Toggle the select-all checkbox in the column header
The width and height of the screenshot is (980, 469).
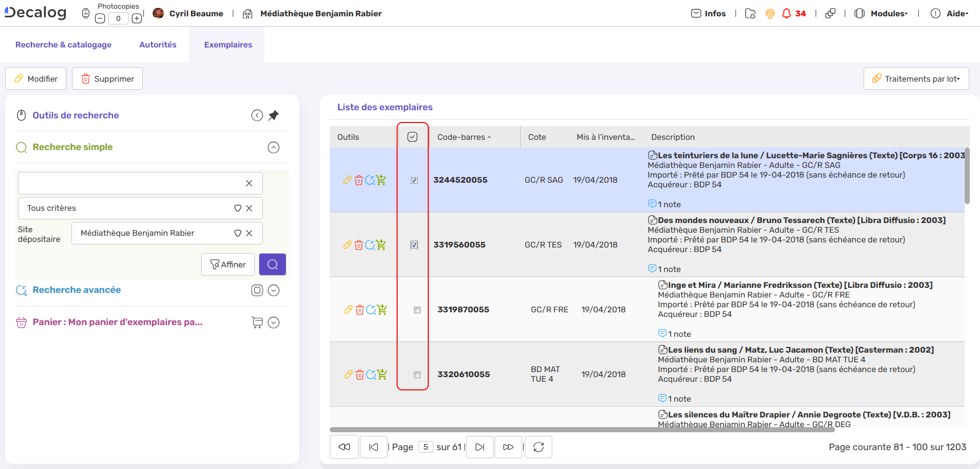click(412, 136)
